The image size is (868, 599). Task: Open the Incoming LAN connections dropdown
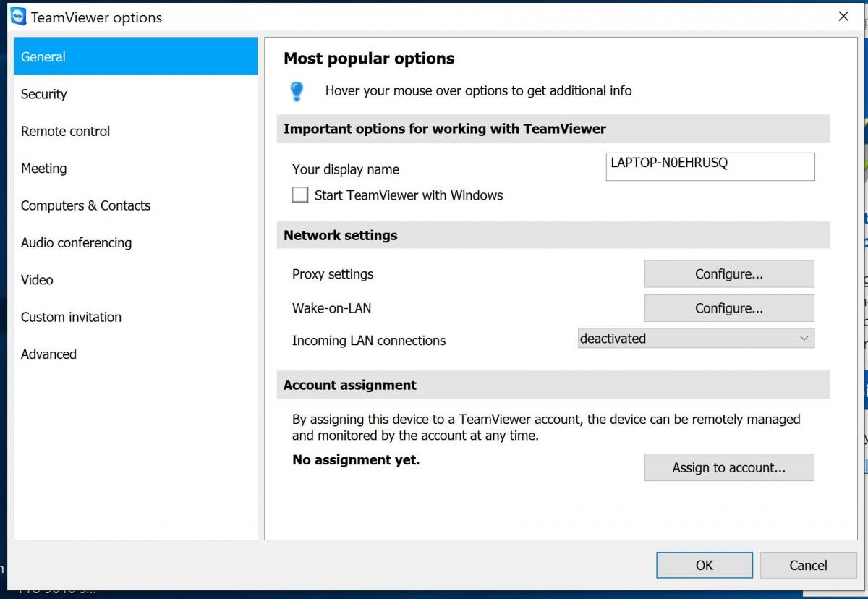(696, 339)
